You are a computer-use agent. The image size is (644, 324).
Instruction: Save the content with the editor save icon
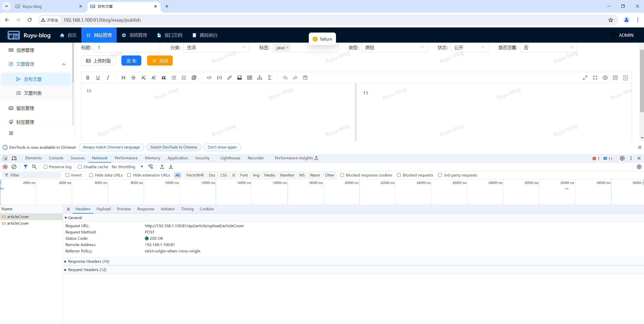pos(305,78)
